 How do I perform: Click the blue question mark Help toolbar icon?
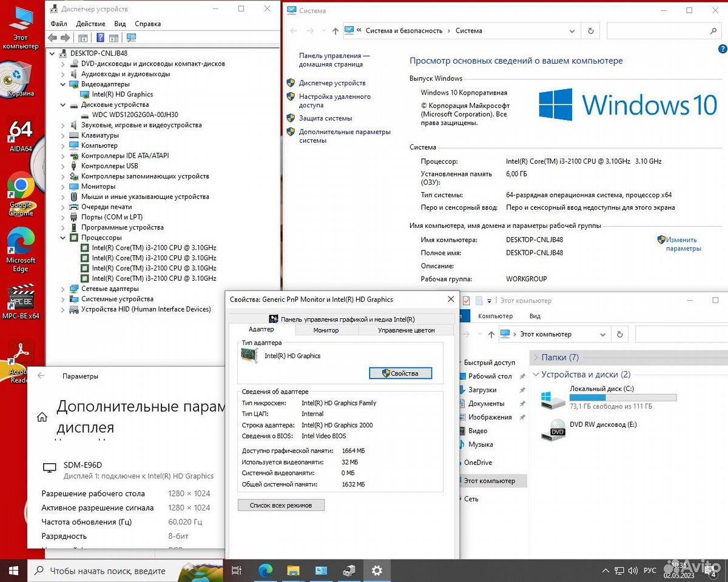pyautogui.click(x=100, y=38)
